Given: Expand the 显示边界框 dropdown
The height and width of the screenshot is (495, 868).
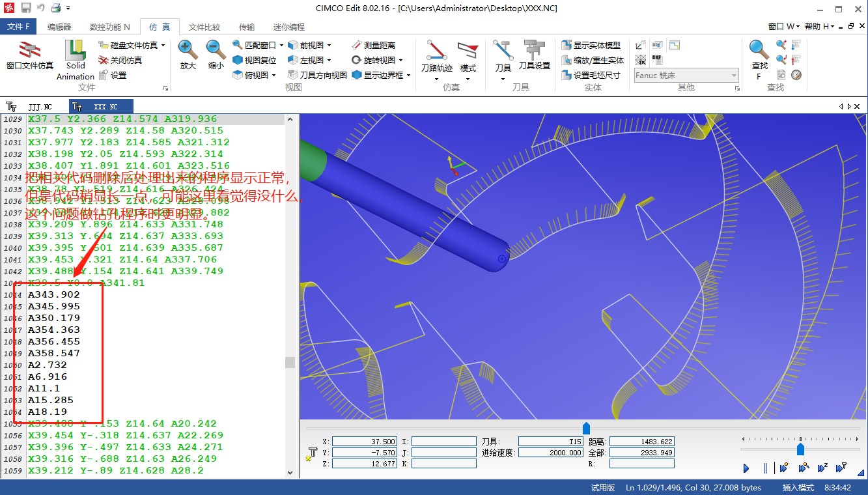Looking at the screenshot, I should [x=408, y=75].
